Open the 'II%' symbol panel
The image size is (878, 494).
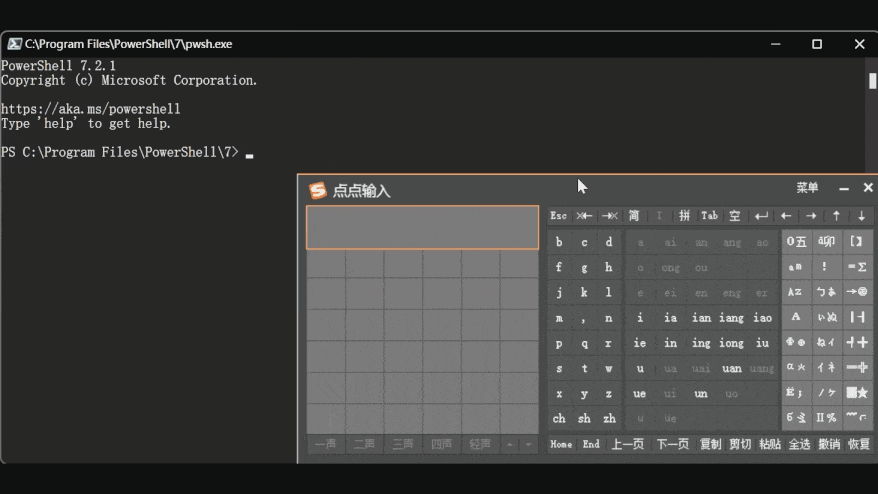point(826,418)
